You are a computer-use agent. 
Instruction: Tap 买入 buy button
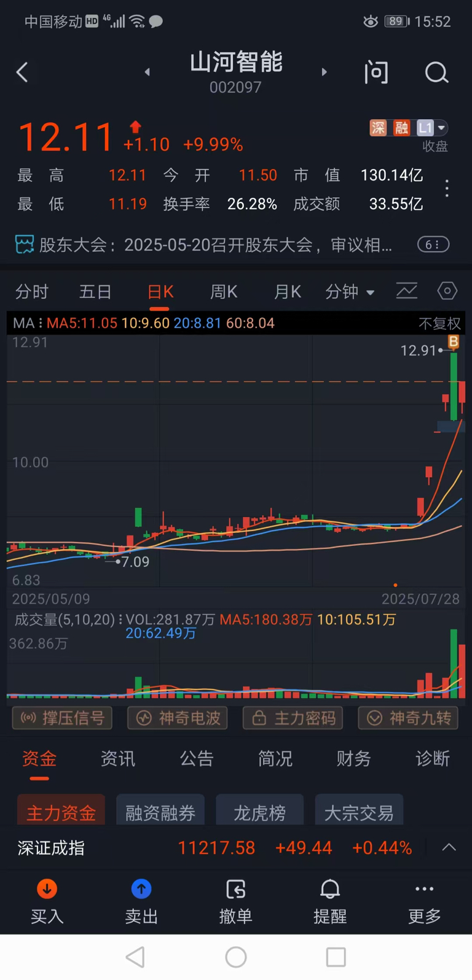pos(47,901)
